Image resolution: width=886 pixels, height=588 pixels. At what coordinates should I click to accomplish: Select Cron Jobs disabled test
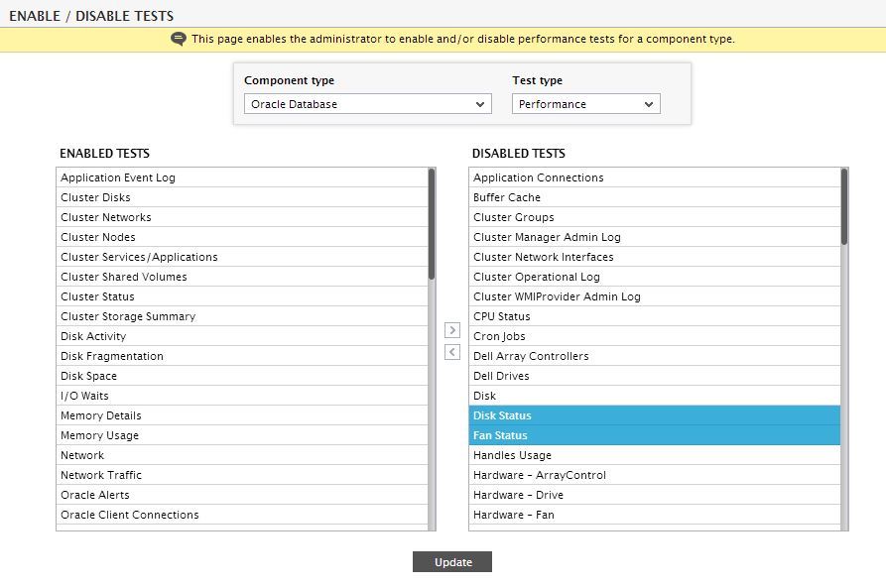655,336
